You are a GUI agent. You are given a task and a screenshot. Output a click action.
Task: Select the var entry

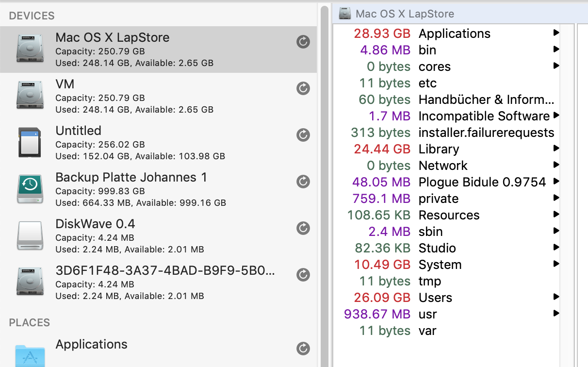[427, 331]
